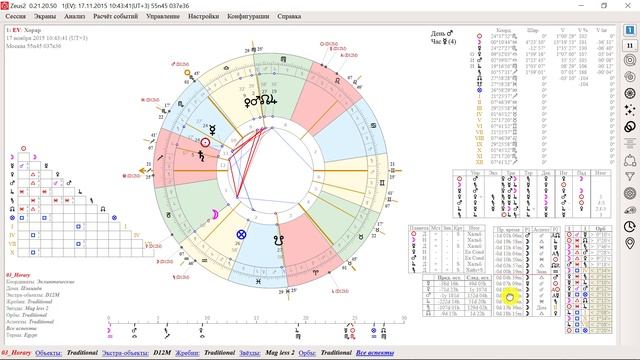
Task: Open the Анализ menu
Action: tap(75, 16)
